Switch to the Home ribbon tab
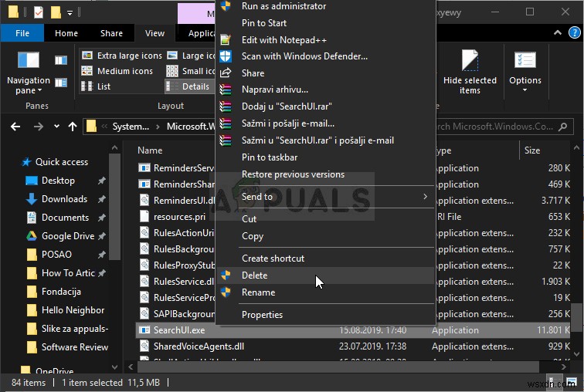Screen dimensions: 584x392 tap(66, 33)
